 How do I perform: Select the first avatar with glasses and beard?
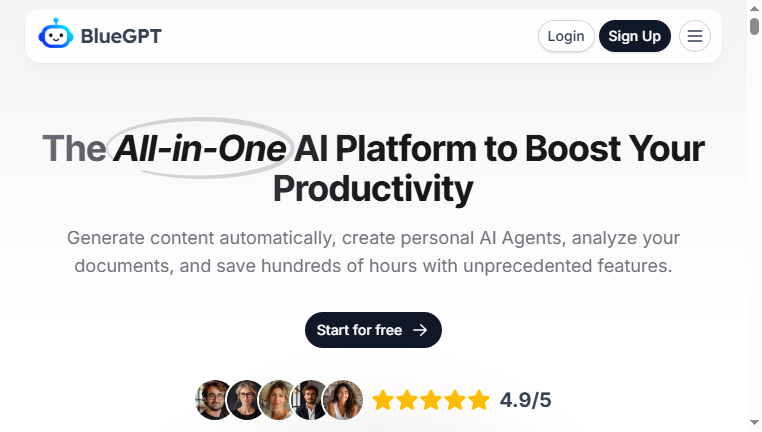point(213,400)
